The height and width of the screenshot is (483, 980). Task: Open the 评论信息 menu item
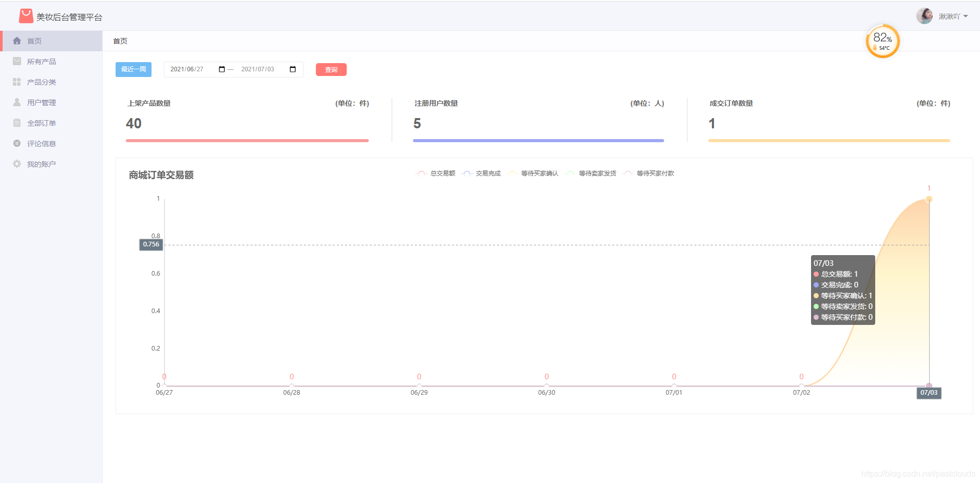pyautogui.click(x=51, y=144)
